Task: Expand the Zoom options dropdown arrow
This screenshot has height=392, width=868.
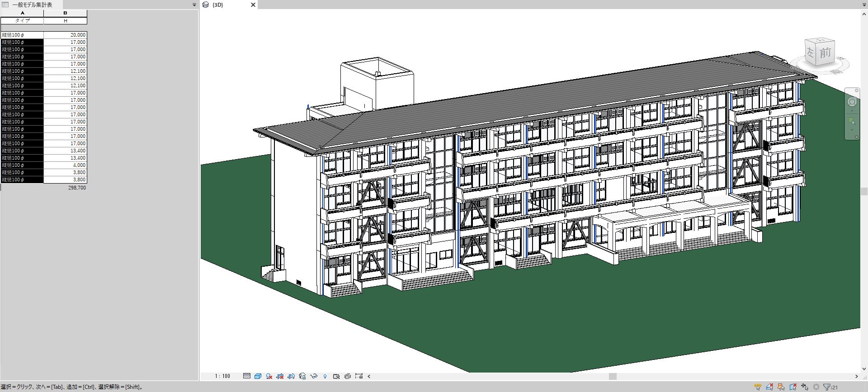Action: click(x=852, y=131)
